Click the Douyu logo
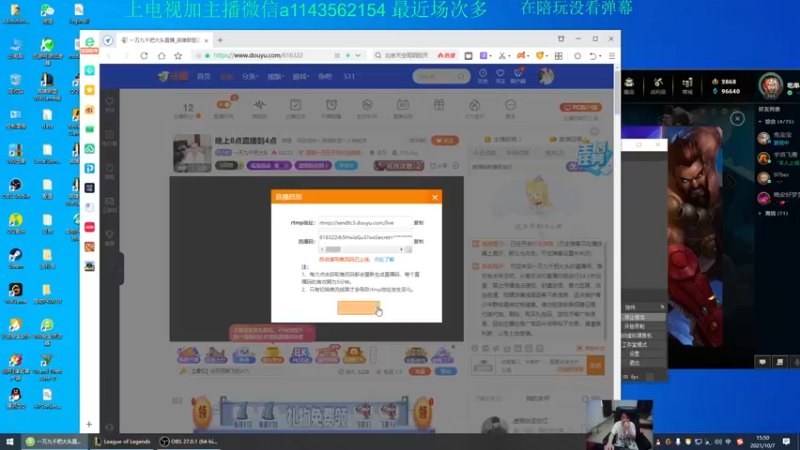This screenshot has width=800, height=450. [x=173, y=77]
